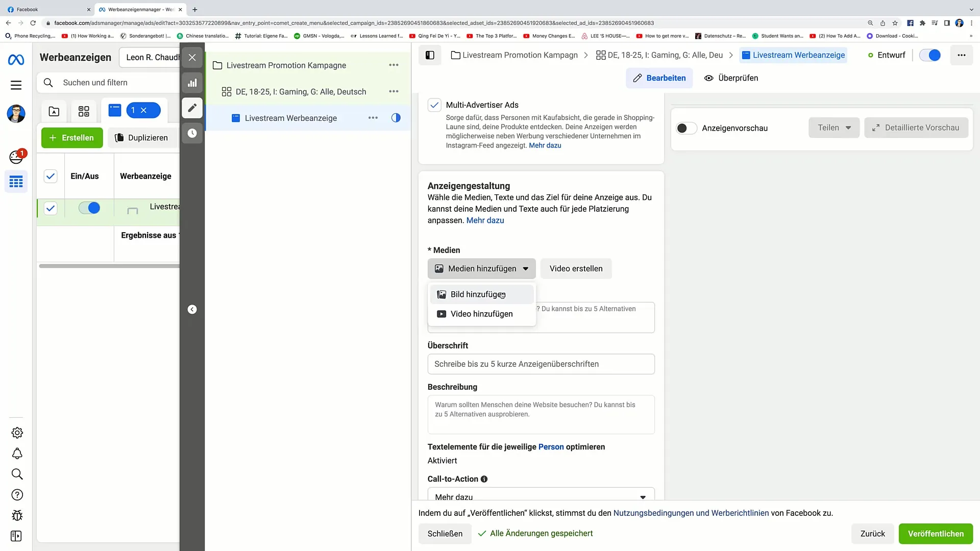This screenshot has width=980, height=551.
Task: Click the review/inspect icon next to Bearbeiten
Action: [x=709, y=78]
